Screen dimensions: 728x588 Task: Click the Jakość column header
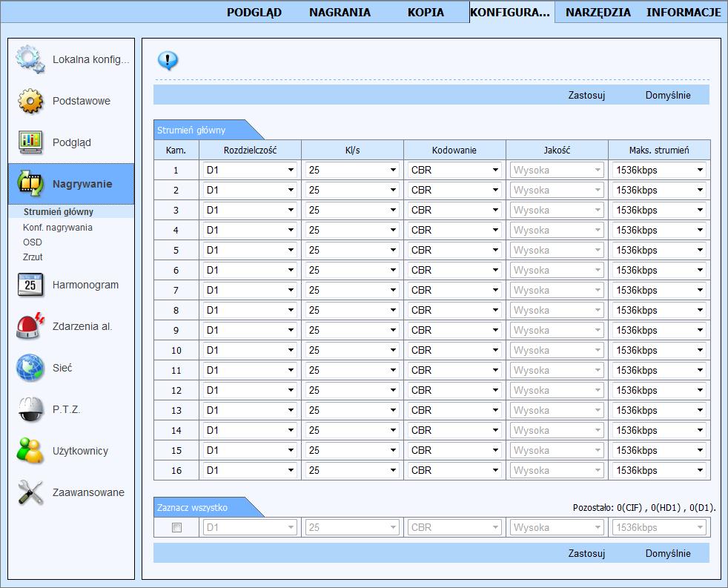point(557,150)
